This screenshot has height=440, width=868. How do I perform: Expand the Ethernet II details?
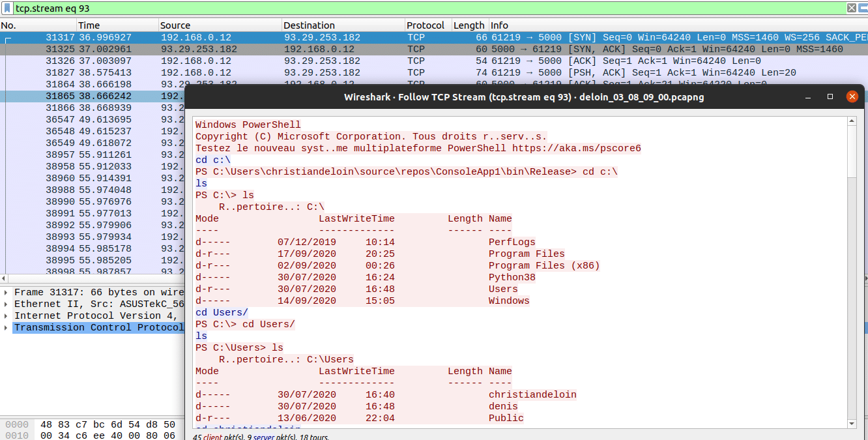tap(7, 304)
